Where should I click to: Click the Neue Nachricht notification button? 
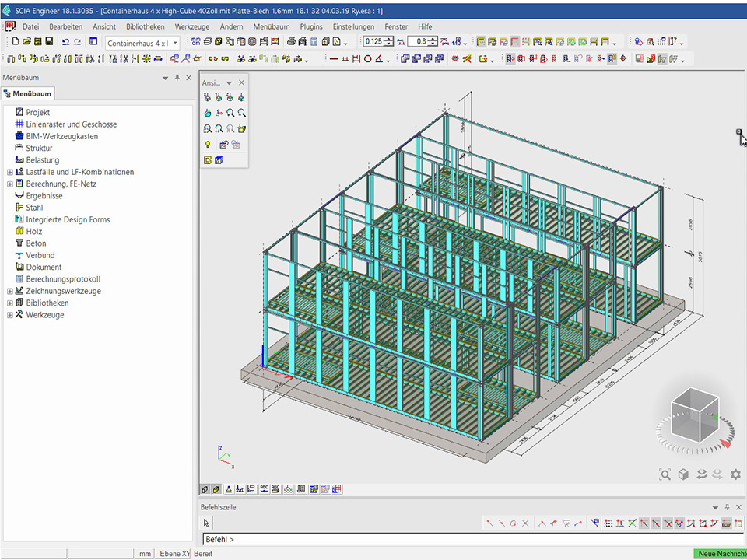720,554
